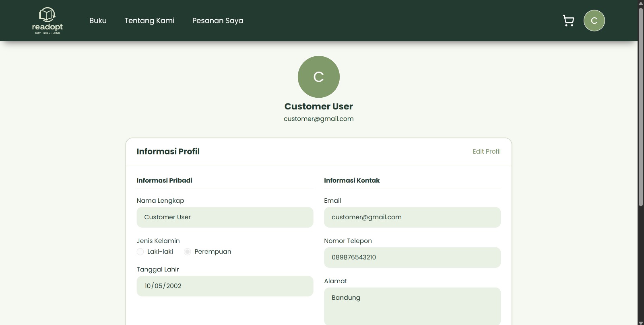Screen dimensions: 644x325
Task: Click the scrollbar up arrow
Action: [641, 3]
